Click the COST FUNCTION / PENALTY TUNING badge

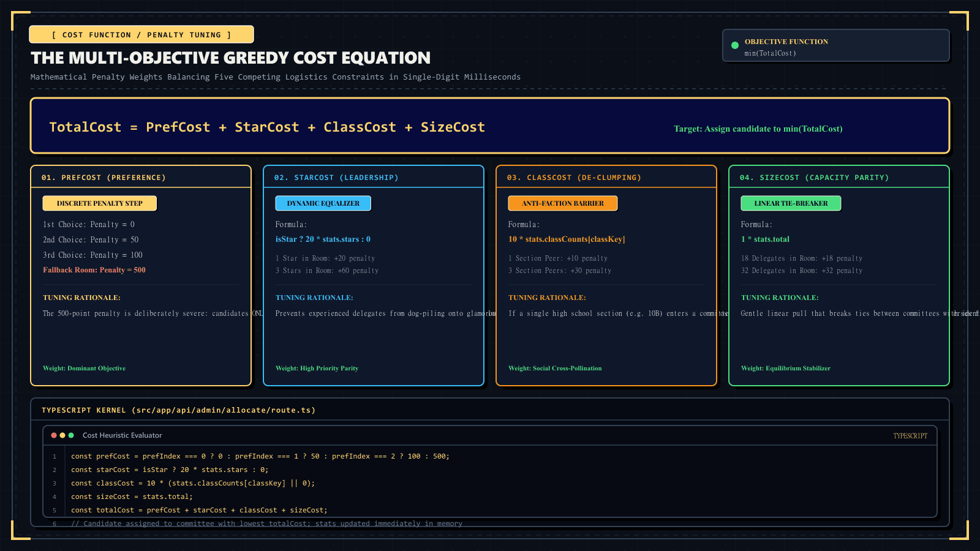(x=141, y=35)
